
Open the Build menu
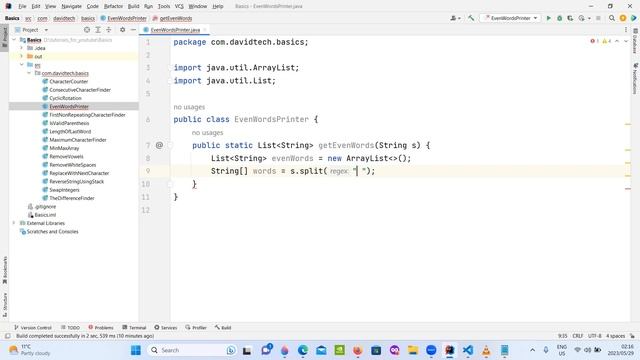[x=133, y=6]
